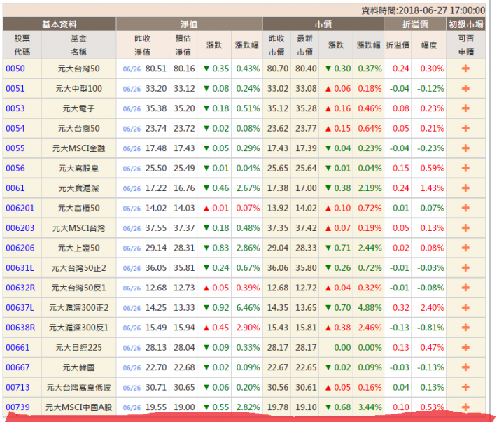Click the 預估淨值 column header
Image resolution: width=504 pixels, height=422 pixels.
(x=183, y=45)
